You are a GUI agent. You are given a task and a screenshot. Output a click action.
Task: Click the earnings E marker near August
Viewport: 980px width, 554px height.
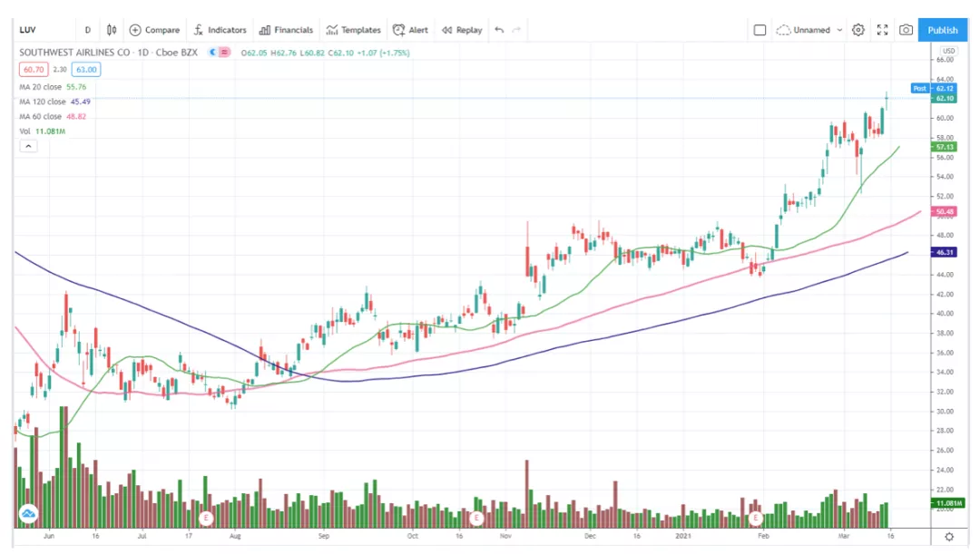206,518
